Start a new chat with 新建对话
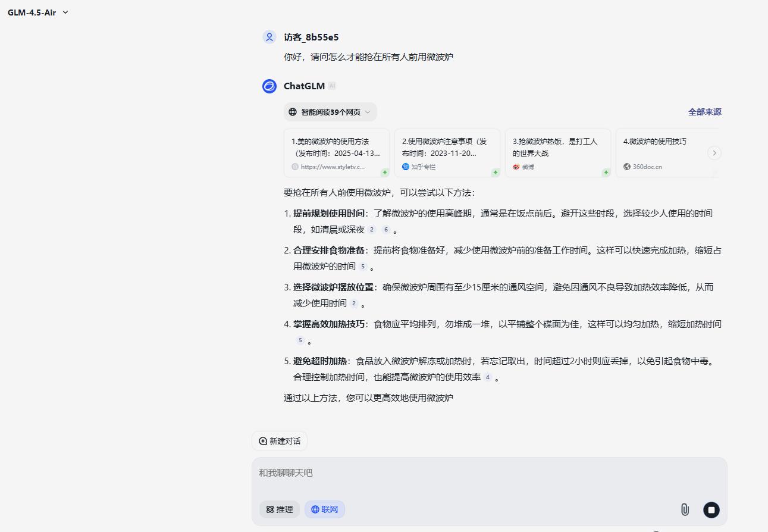The width and height of the screenshot is (768, 532). 280,441
